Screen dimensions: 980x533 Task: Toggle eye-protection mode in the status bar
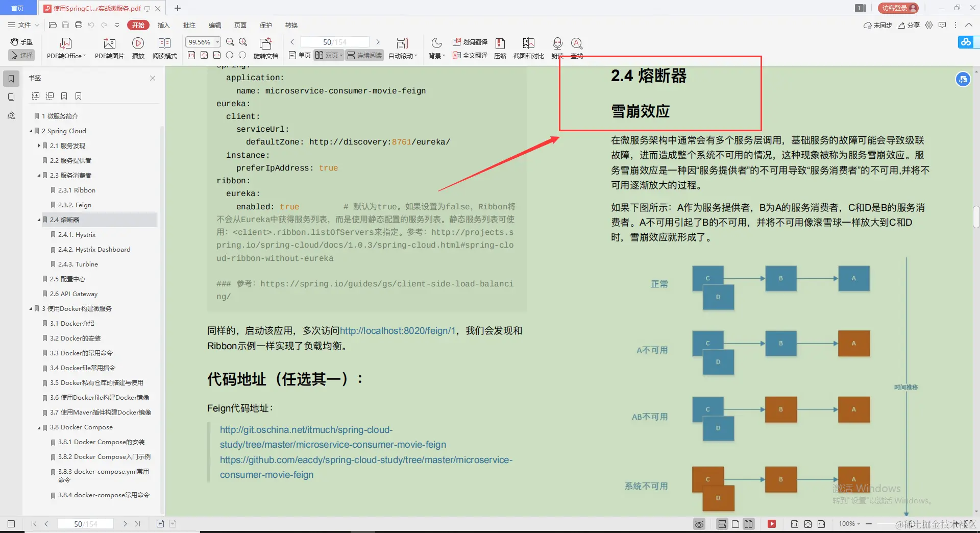[698, 524]
